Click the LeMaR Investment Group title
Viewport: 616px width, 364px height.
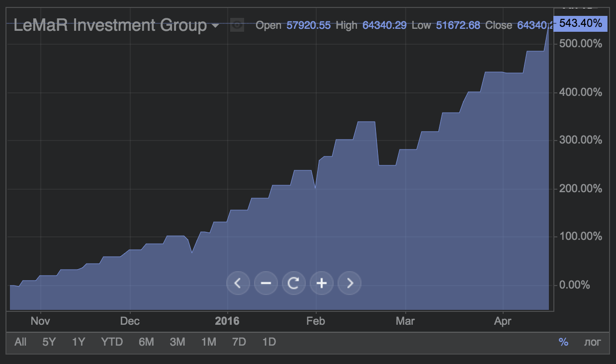tap(110, 25)
